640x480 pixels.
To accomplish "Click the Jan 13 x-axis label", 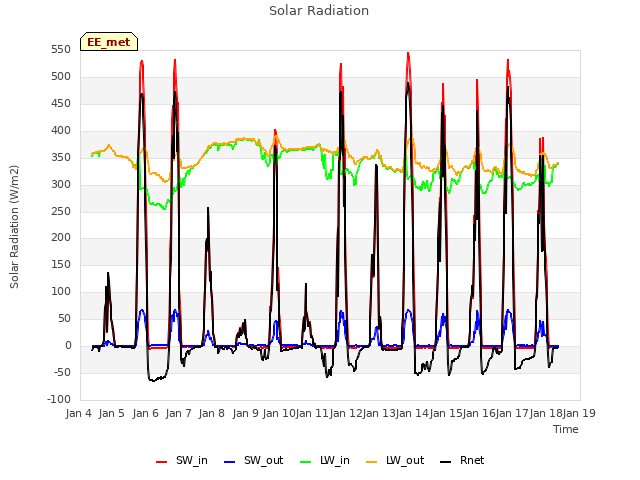I will pos(379,413).
